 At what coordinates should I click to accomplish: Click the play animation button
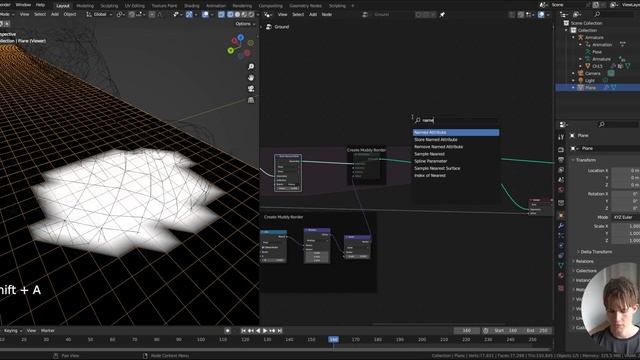[x=265, y=331]
